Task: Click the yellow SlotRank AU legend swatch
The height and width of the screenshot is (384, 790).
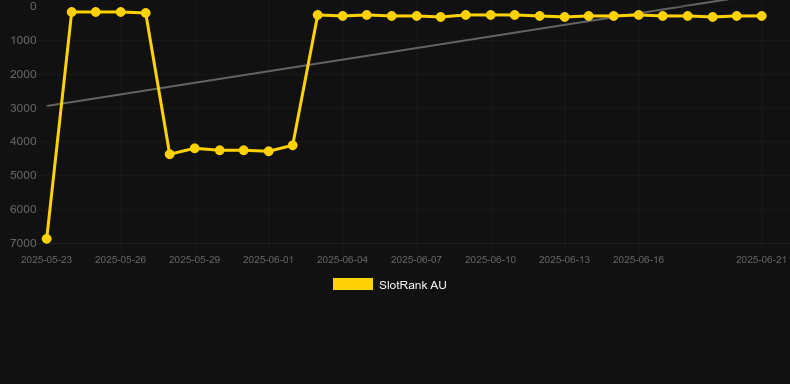Action: pos(353,284)
